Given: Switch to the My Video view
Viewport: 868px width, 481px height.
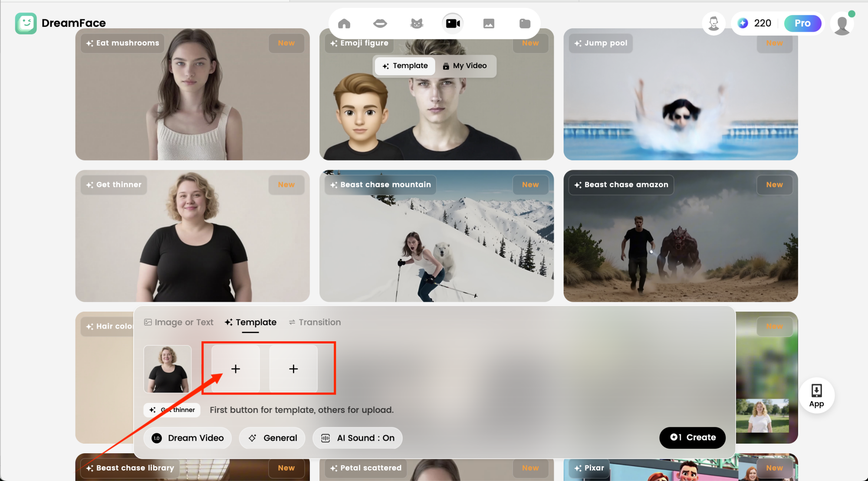Looking at the screenshot, I should (x=465, y=66).
